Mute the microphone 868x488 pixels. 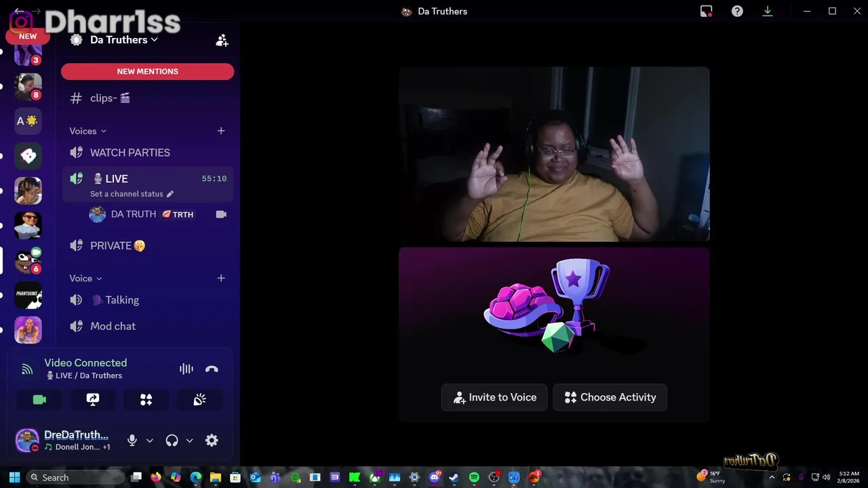point(132,441)
